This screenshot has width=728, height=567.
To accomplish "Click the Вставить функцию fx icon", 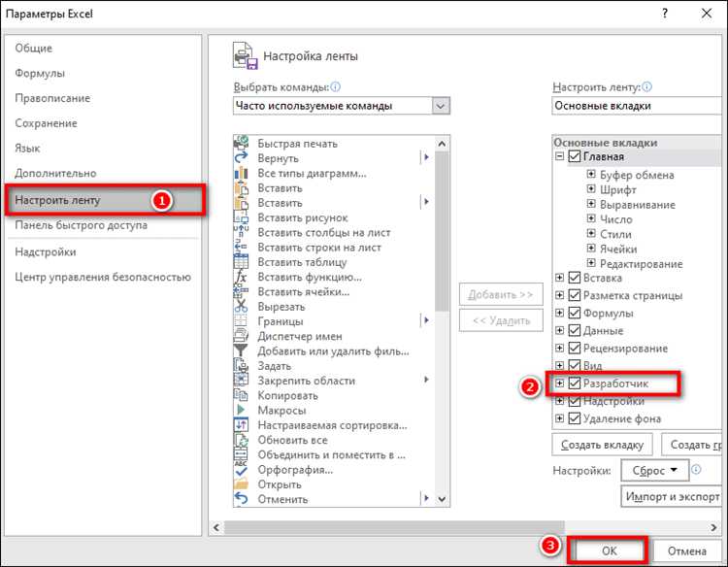I will [241, 277].
